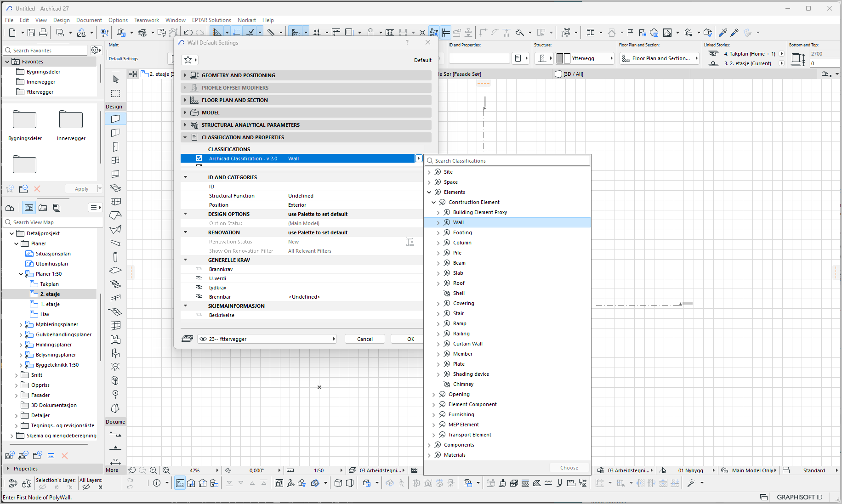This screenshot has height=504, width=842.
Task: Click the Search Favorites settings gear
Action: (x=95, y=50)
